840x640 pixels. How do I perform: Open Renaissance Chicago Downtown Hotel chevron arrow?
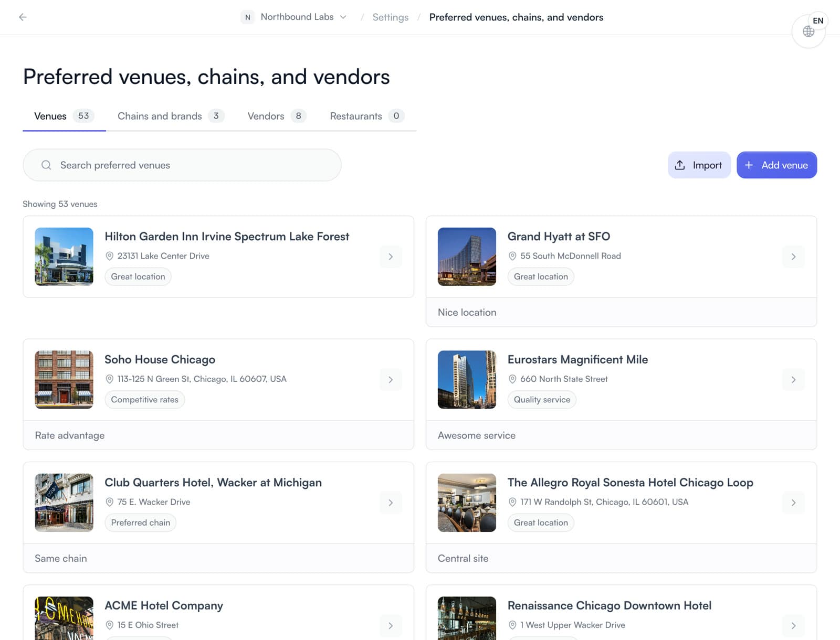pyautogui.click(x=793, y=625)
